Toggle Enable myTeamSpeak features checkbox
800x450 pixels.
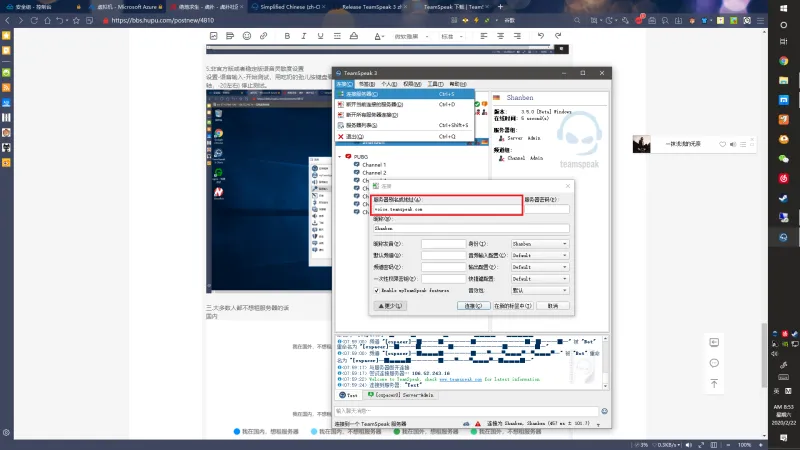coord(377,290)
